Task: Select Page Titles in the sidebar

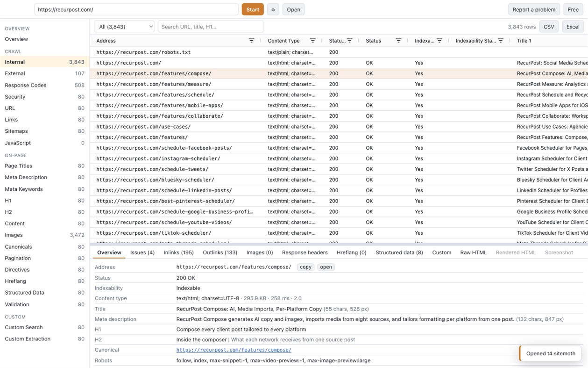Action: coord(45,166)
